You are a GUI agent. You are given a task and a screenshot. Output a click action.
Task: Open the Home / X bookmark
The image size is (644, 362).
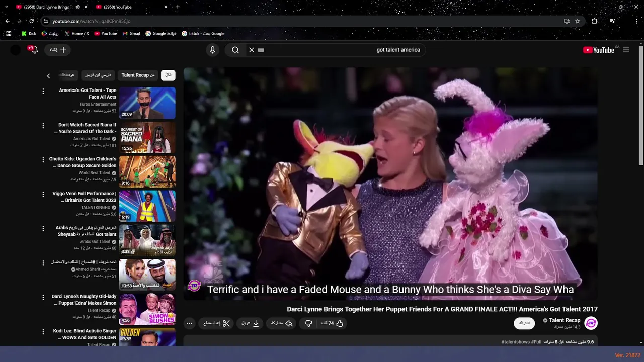coord(76,34)
